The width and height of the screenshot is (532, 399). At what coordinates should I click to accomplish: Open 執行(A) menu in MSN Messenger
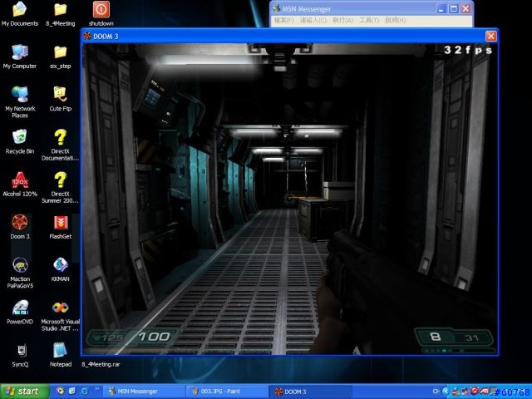pos(342,20)
